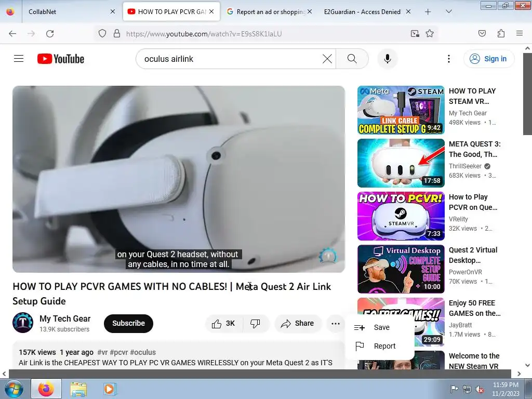
Task: Click the vertical scrollbar down arrow
Action: (x=527, y=365)
